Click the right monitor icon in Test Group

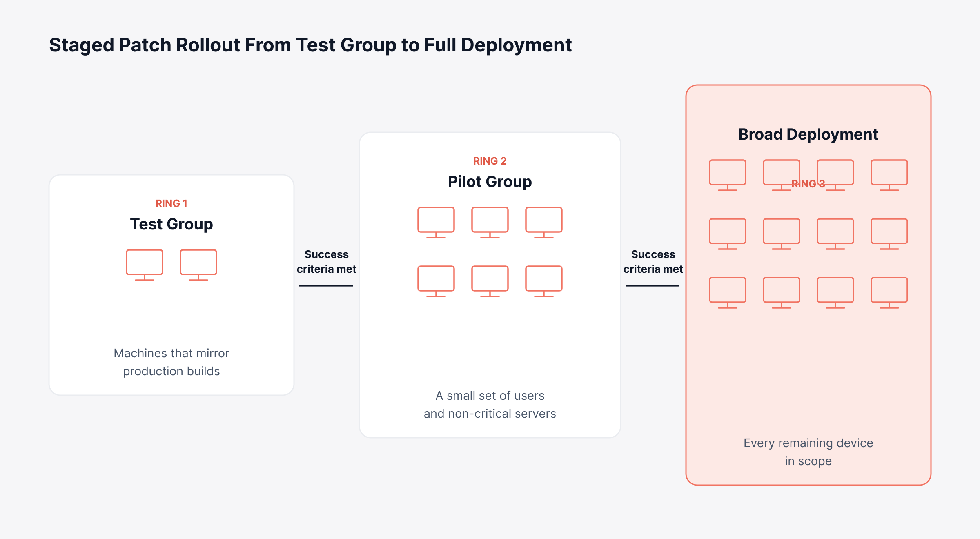[x=198, y=265]
